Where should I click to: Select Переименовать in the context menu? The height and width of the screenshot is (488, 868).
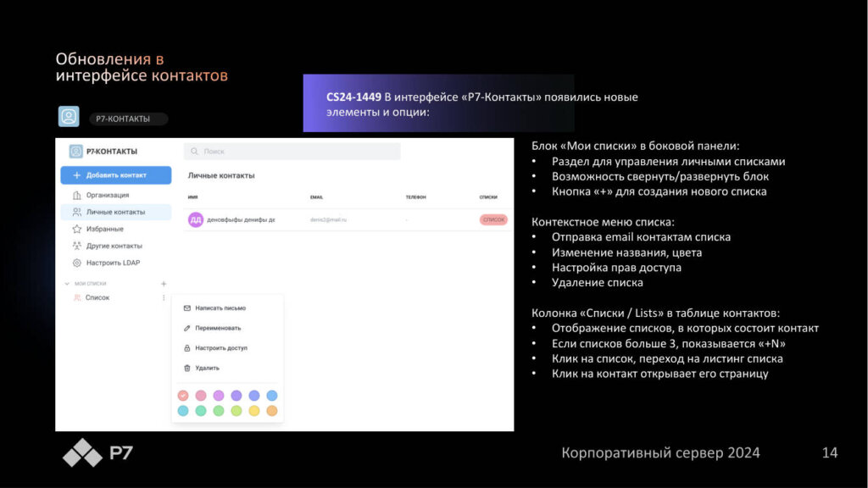pos(218,328)
